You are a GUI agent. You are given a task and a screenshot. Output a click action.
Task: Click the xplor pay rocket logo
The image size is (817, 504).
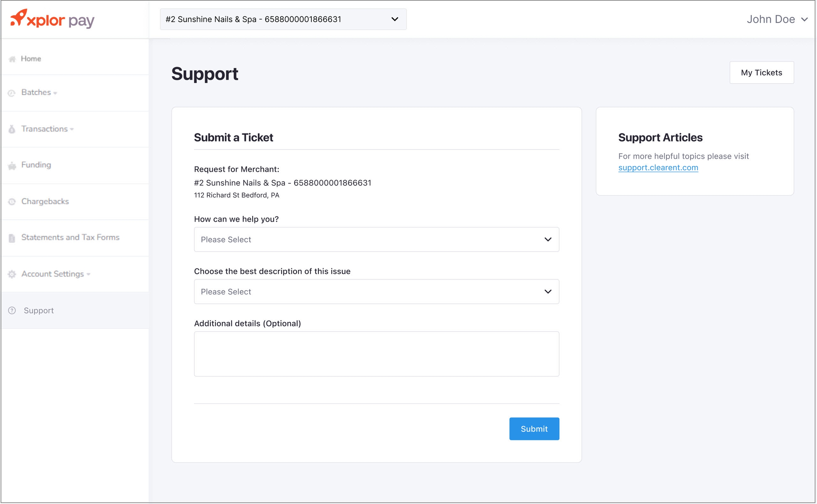(x=18, y=17)
